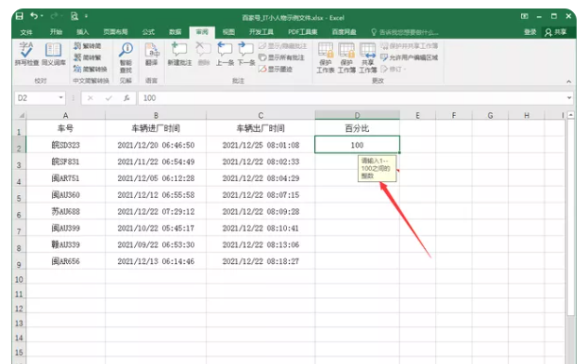588x364 pixels.
Task: Click Share Workbook (共享工作簿)
Action: tap(367, 58)
